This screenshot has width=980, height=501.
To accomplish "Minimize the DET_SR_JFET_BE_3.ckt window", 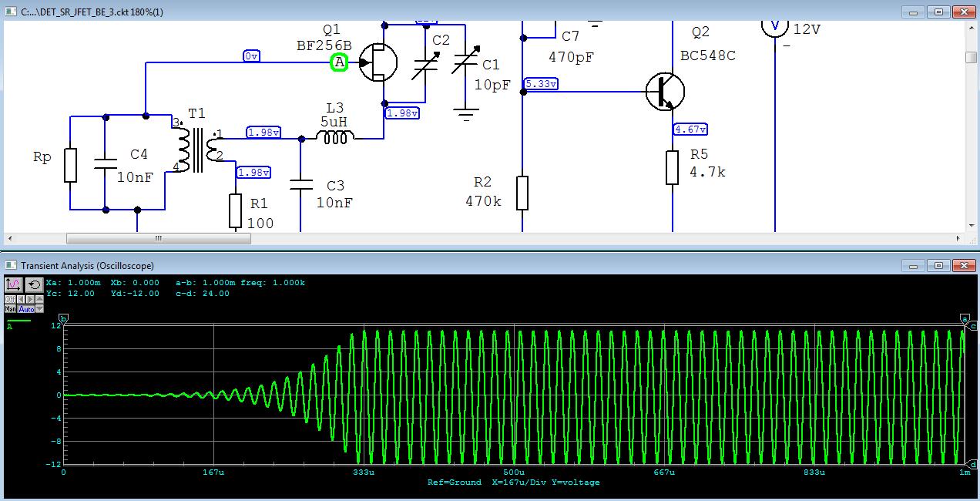I will (915, 12).
